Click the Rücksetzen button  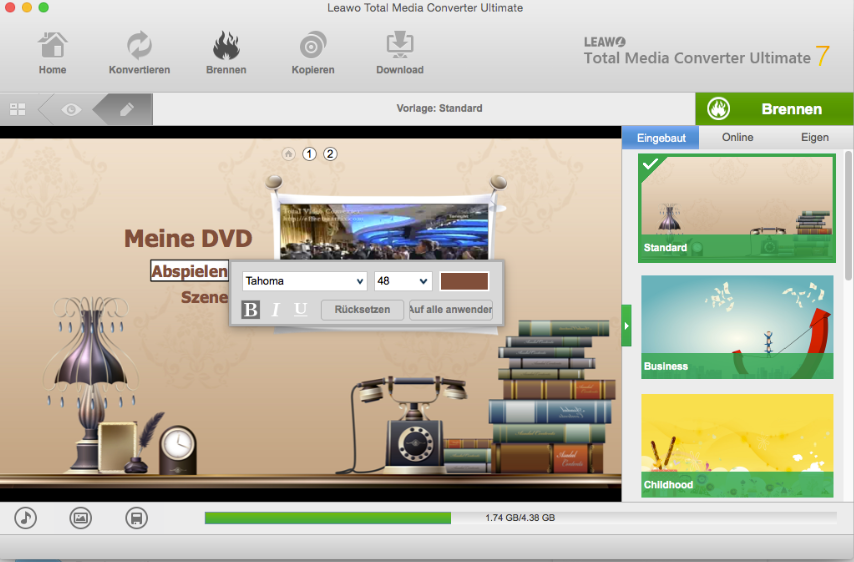pyautogui.click(x=362, y=309)
